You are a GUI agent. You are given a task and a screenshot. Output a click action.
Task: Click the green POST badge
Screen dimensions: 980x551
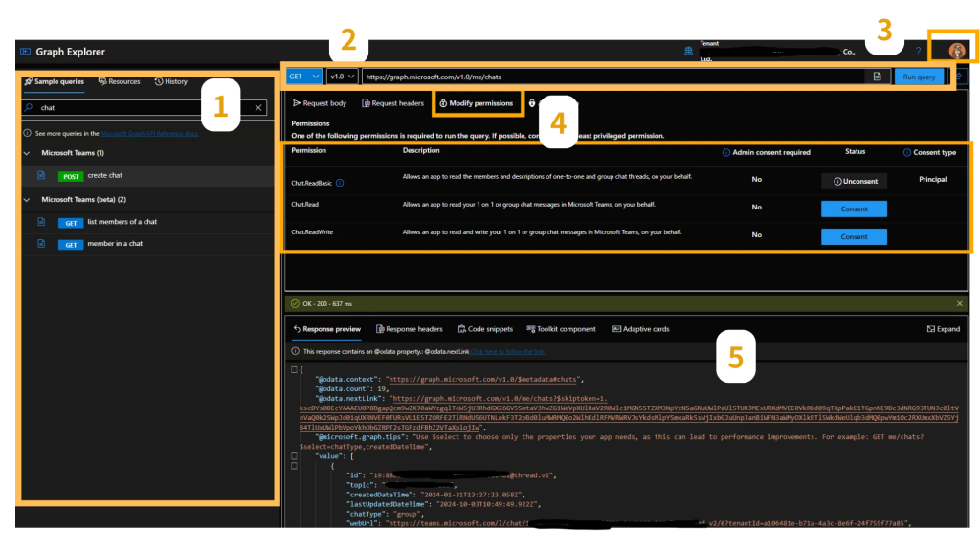click(71, 176)
